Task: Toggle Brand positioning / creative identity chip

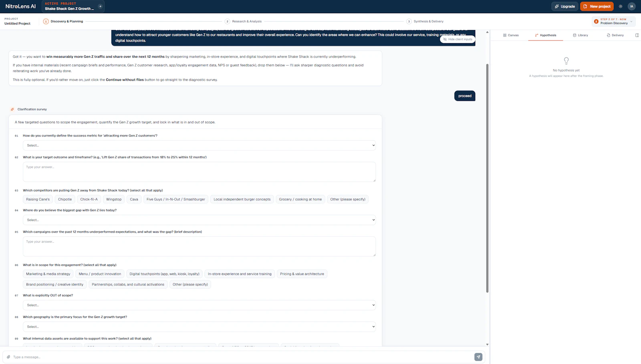Action: pos(55,284)
